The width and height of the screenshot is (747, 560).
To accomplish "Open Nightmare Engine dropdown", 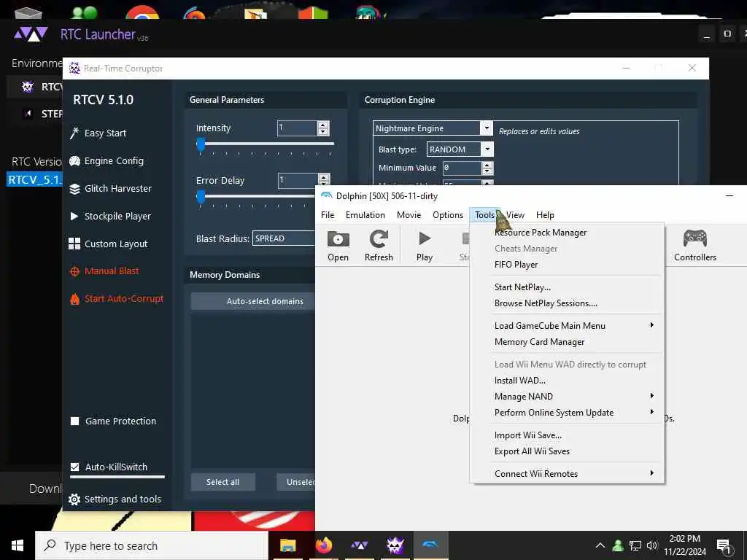I will click(487, 128).
